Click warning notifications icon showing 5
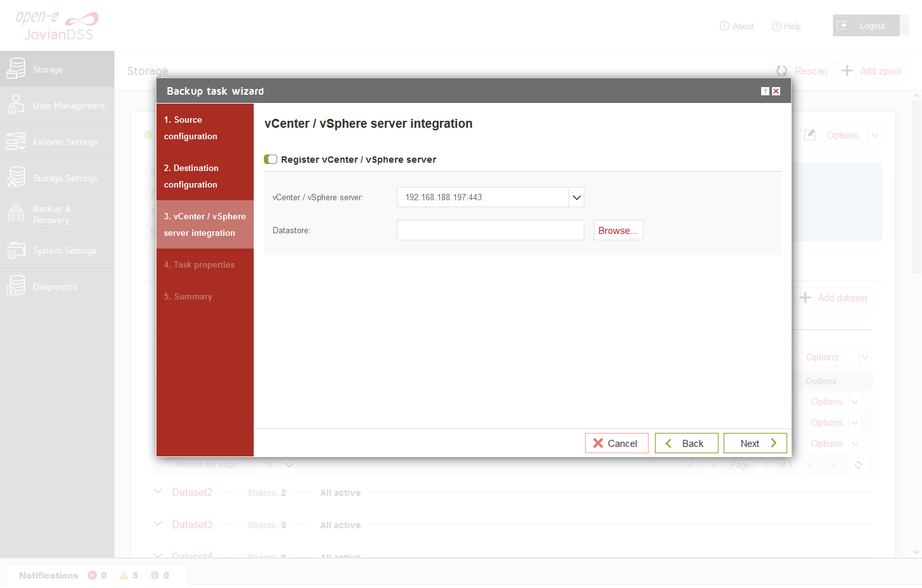922x588 pixels. [123, 575]
